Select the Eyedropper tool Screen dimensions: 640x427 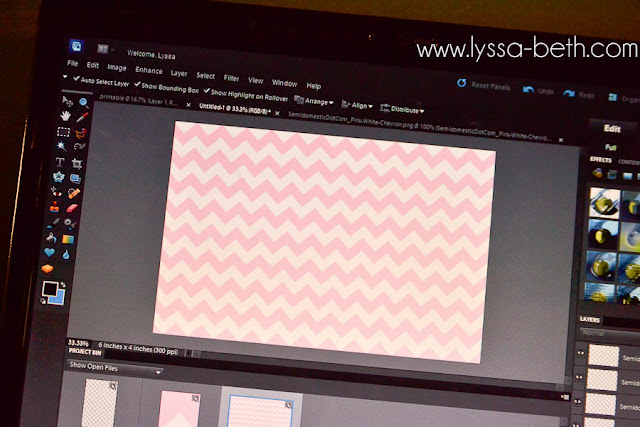(82, 118)
